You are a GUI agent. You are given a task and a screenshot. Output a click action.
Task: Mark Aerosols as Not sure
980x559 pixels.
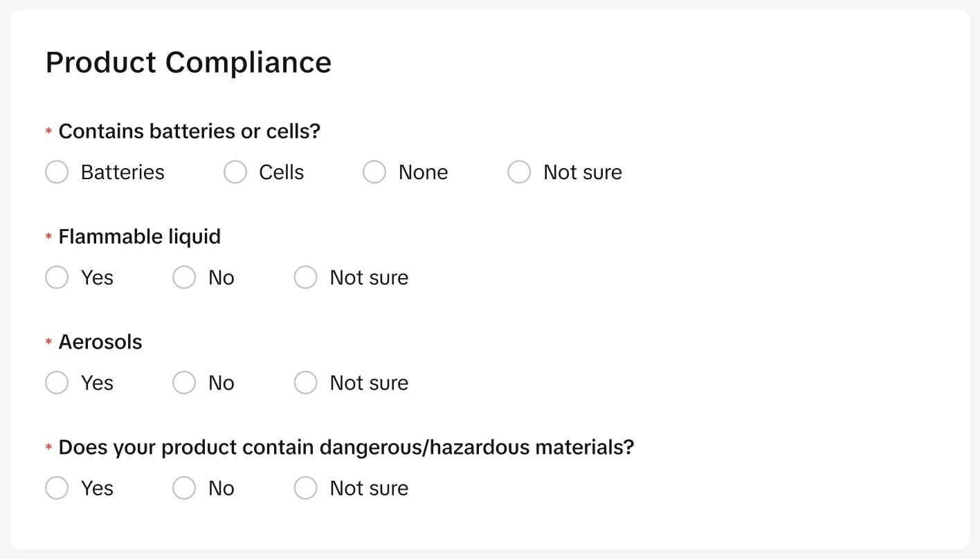pos(306,383)
